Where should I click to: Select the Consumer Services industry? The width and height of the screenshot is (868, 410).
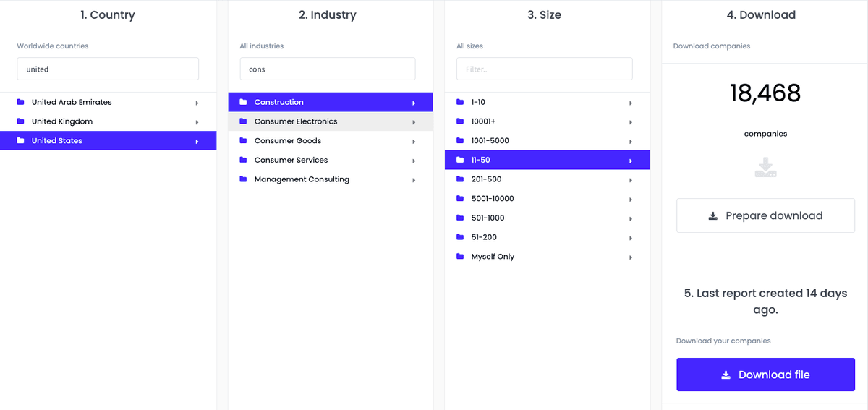coord(291,160)
